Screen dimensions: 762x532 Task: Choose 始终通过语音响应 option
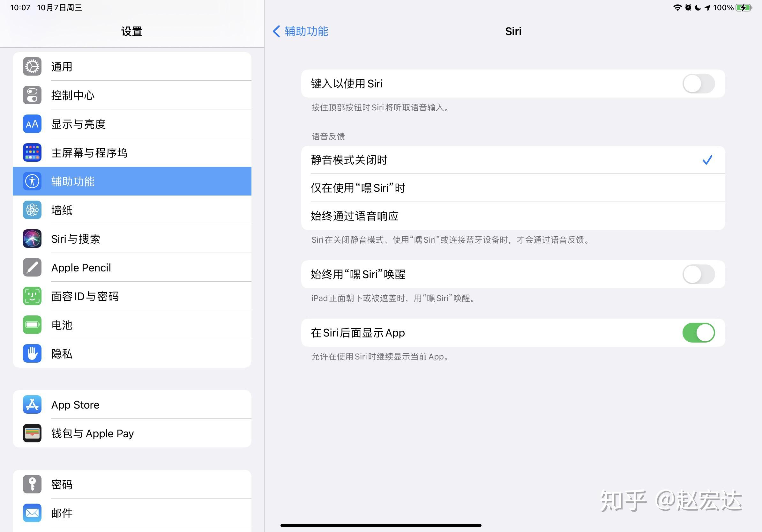point(513,216)
